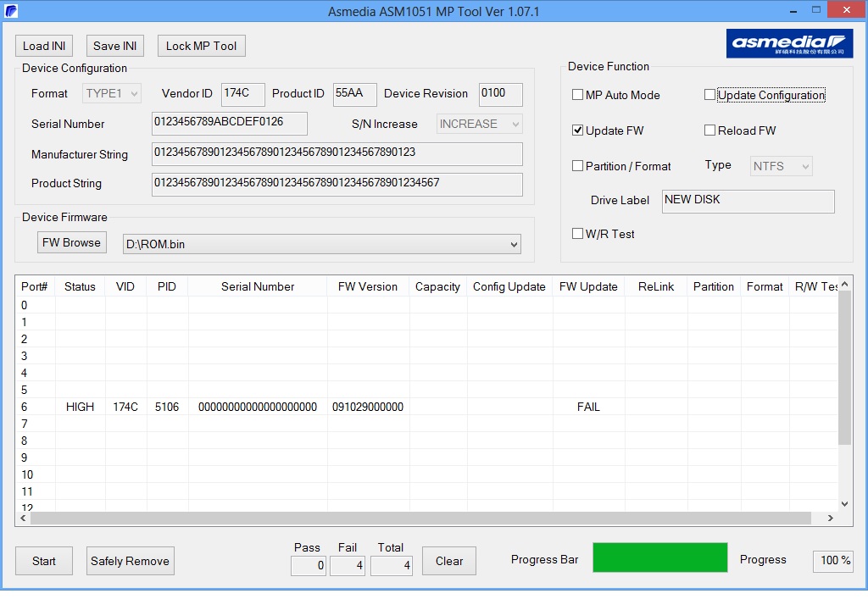The image size is (868, 610).
Task: Click the FW Version column header
Action: pos(368,286)
